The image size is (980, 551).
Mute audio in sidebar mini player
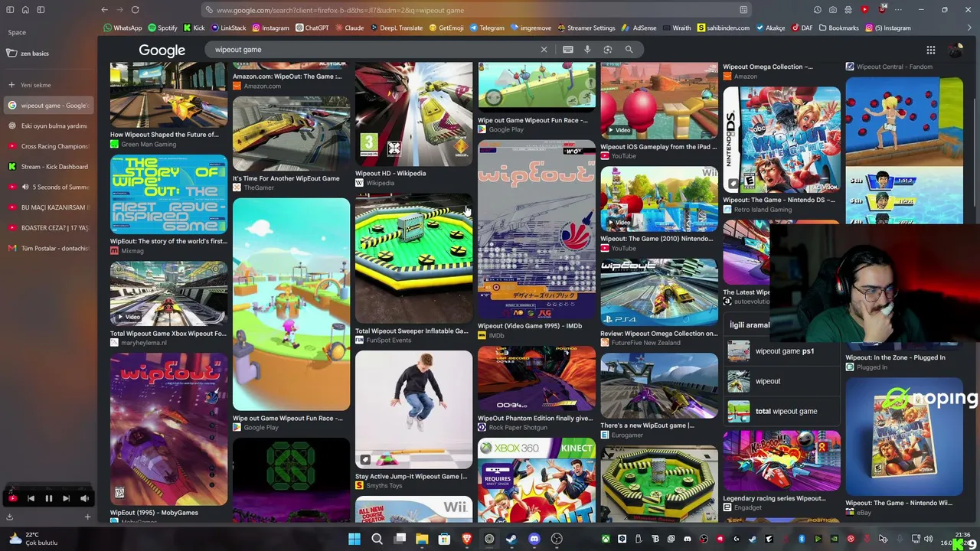click(x=84, y=499)
